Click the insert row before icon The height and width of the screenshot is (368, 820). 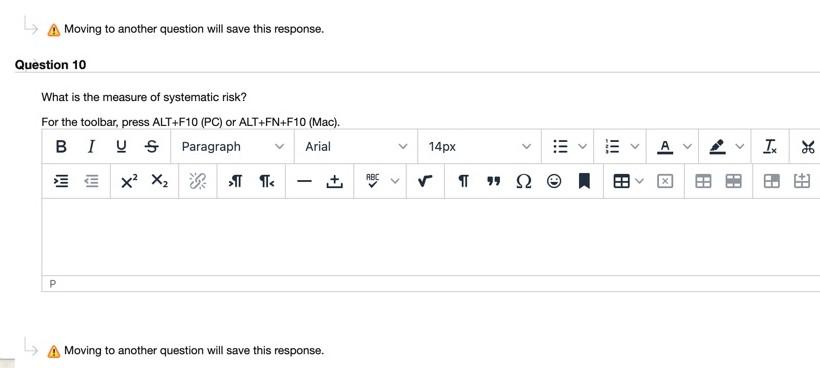802,181
